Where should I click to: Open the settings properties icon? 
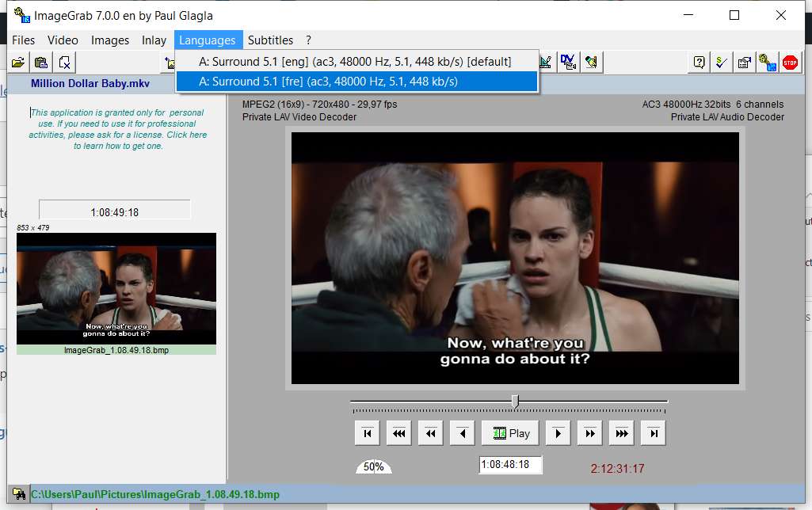(x=744, y=63)
